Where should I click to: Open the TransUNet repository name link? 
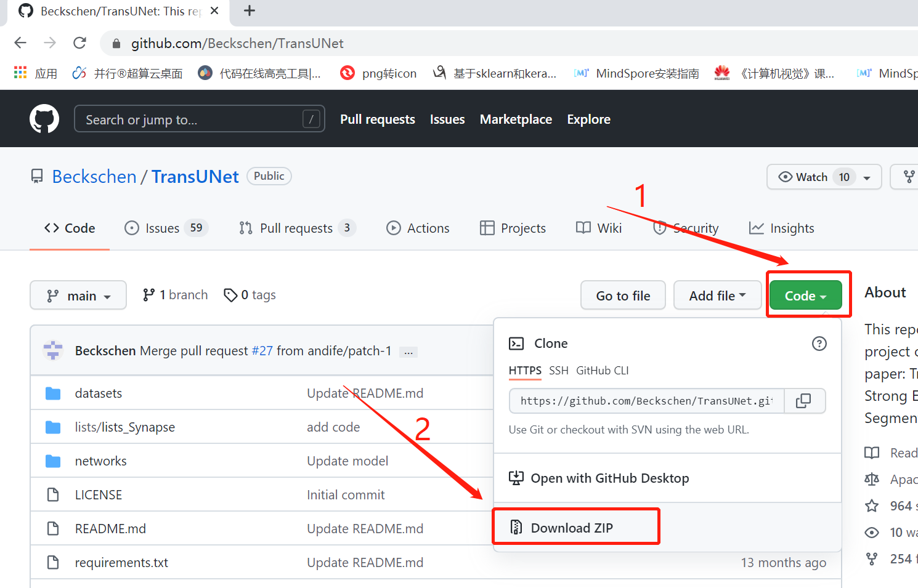point(195,177)
